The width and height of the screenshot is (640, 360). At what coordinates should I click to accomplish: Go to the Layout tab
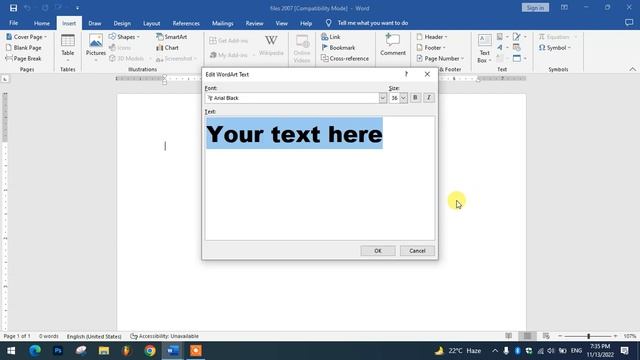[151, 23]
